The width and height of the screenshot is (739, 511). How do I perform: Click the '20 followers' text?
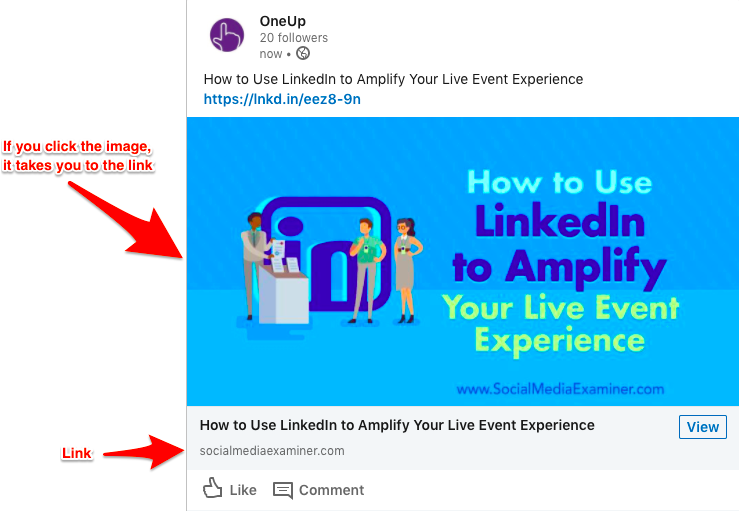point(294,38)
